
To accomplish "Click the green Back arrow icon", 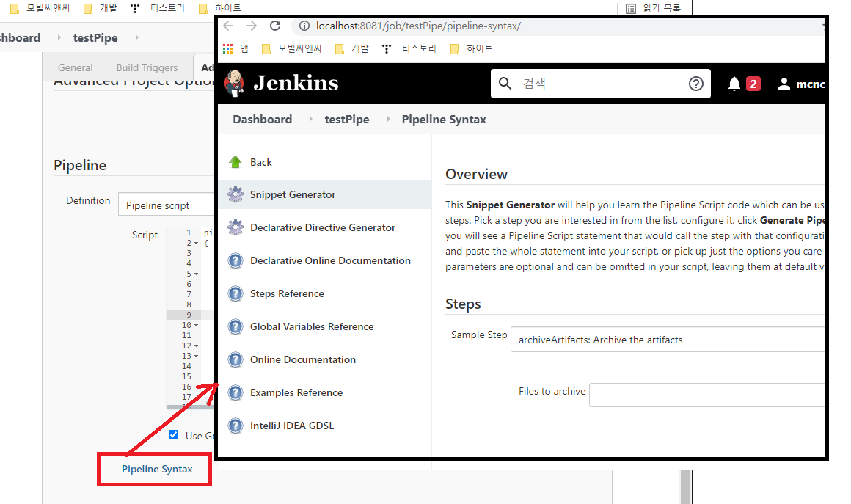I will tap(235, 161).
